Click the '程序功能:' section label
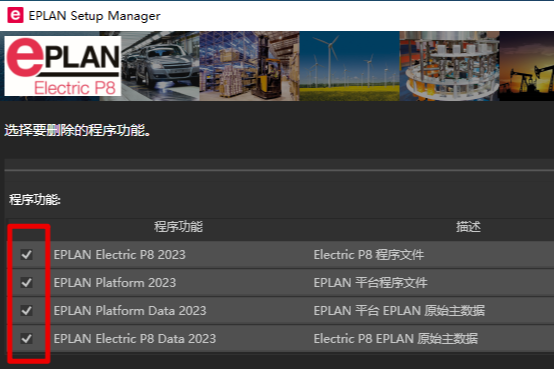 point(35,200)
